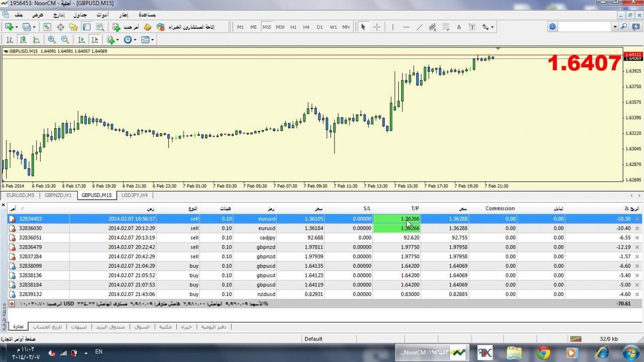
Task: Click the zoom out magnifier icon
Action: pyautogui.click(x=65, y=40)
